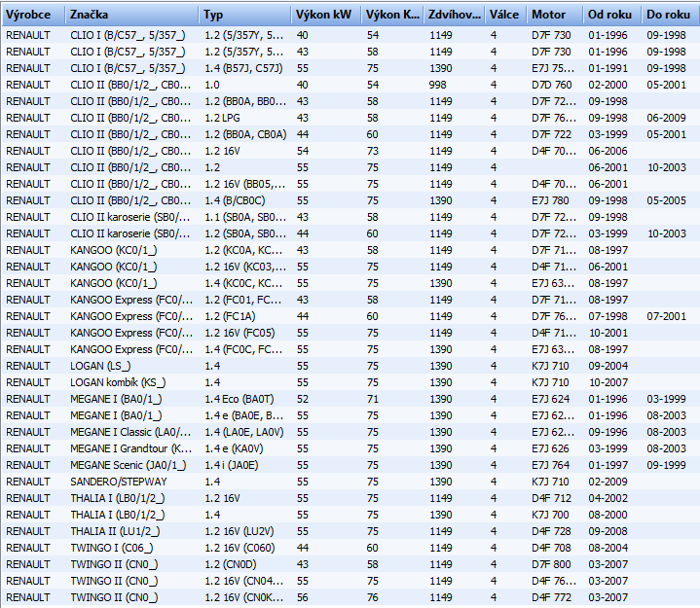Select the TWINGO I (C06_) model cell
Screen dimensions: 700x608
tap(112, 547)
